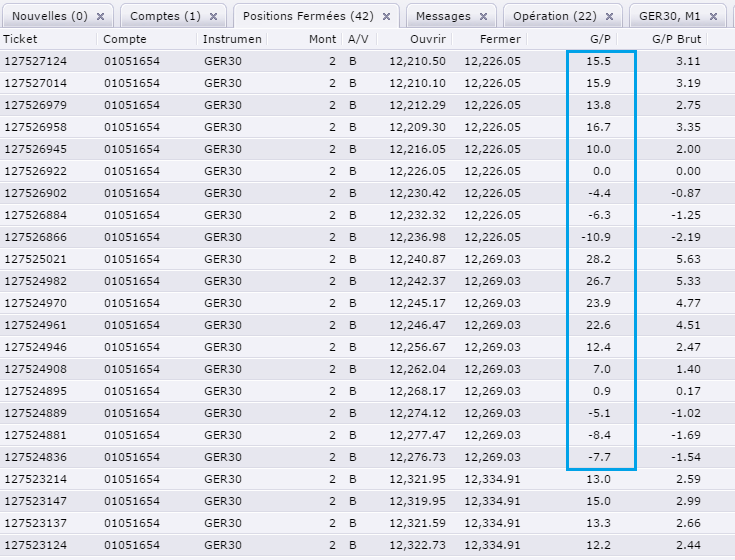Close the GER30, M1 tab
Image resolution: width=735 pixels, height=560 pixels.
(713, 16)
